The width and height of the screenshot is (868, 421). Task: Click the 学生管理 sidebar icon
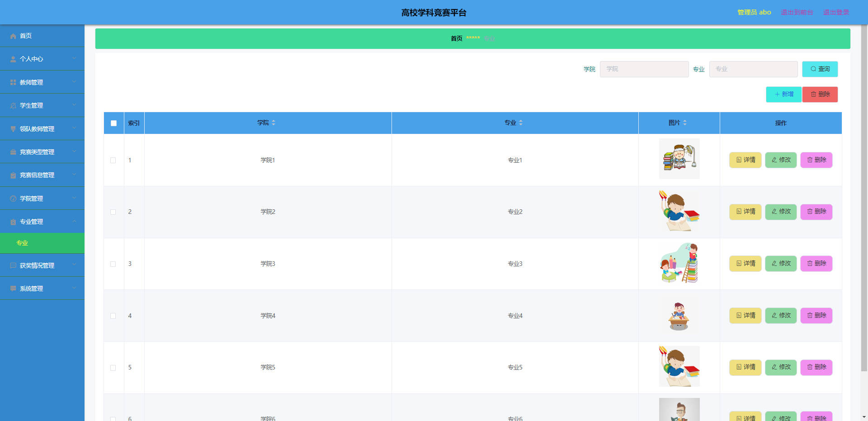(13, 106)
